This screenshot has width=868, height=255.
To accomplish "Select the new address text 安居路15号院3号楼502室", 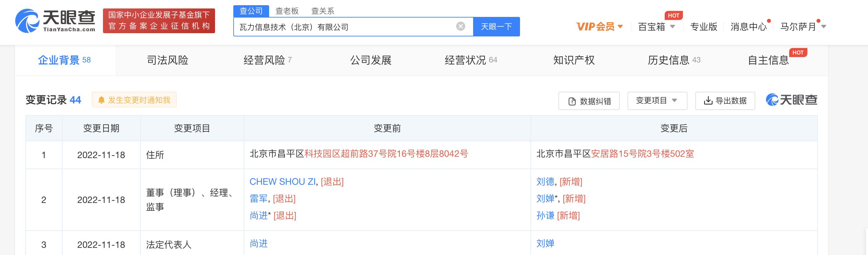I will point(643,154).
